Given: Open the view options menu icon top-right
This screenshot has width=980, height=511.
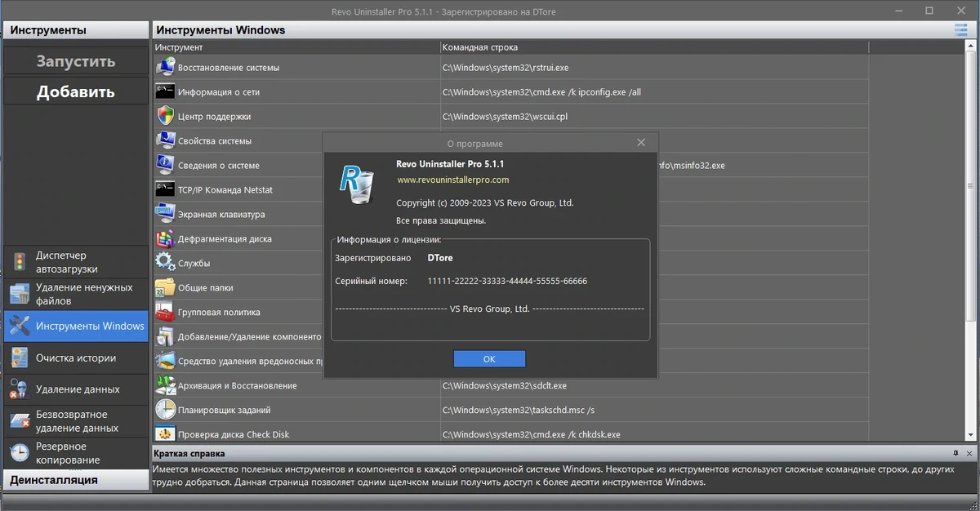Looking at the screenshot, I should [x=960, y=30].
